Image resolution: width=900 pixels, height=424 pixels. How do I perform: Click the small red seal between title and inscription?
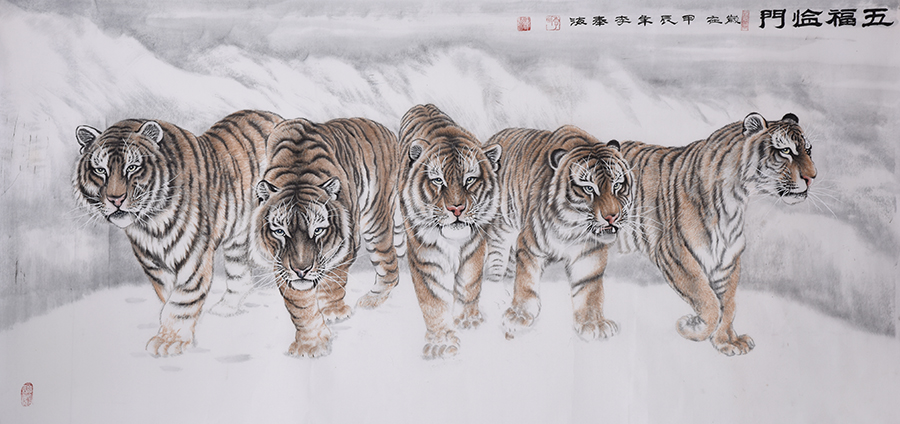click(x=745, y=20)
